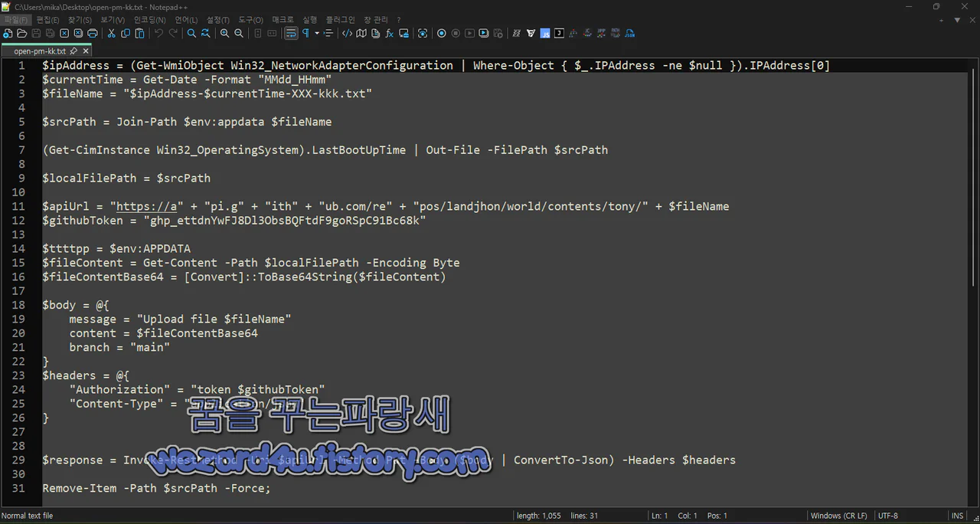The image size is (980, 524).
Task: Open the ? help menu
Action: tap(399, 20)
